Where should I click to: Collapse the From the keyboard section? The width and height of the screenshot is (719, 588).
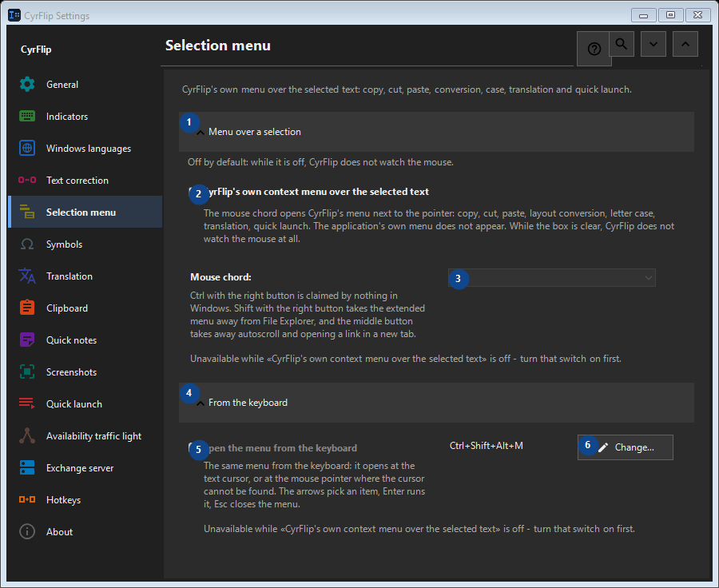coord(436,403)
